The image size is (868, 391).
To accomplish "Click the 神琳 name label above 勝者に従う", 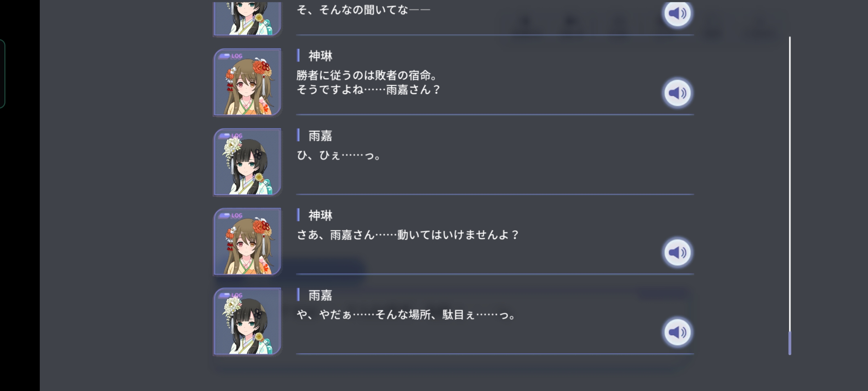I will coord(320,56).
